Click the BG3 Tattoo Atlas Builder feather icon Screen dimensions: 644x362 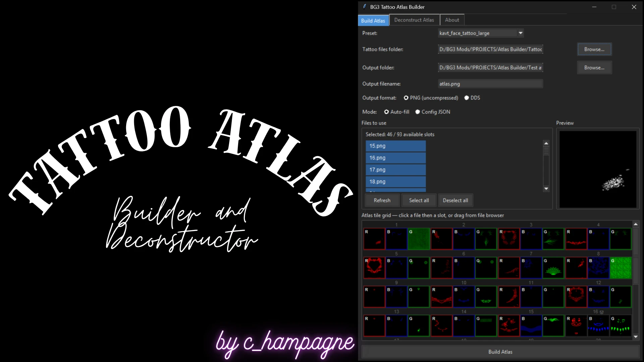(x=365, y=7)
